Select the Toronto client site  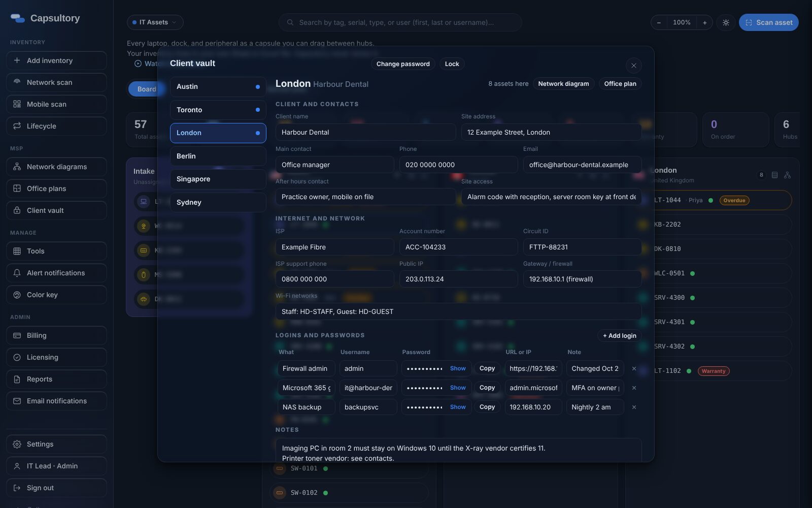click(x=218, y=110)
